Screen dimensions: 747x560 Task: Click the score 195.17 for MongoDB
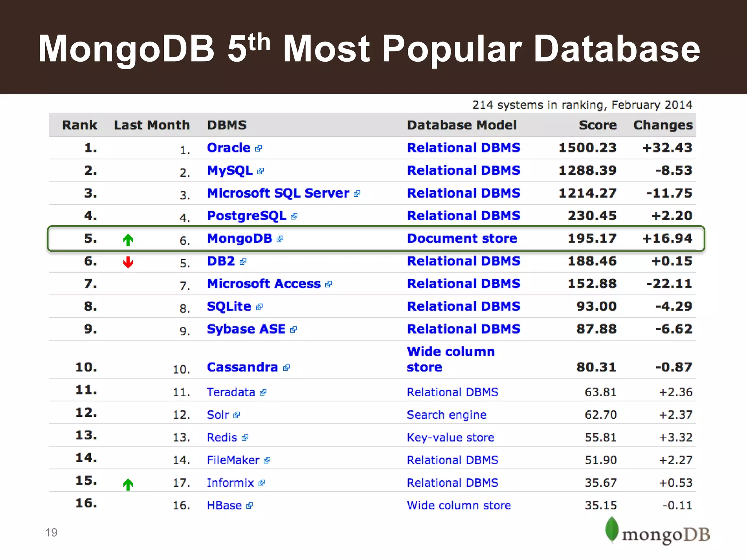(592, 238)
